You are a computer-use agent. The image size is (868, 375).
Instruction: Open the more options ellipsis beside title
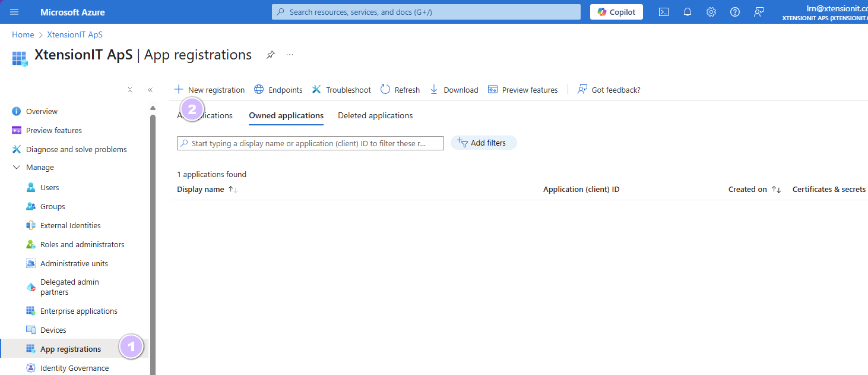pos(290,55)
